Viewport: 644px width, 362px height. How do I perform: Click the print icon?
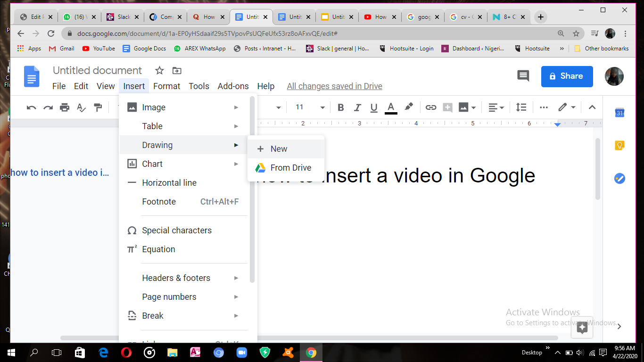tap(65, 107)
